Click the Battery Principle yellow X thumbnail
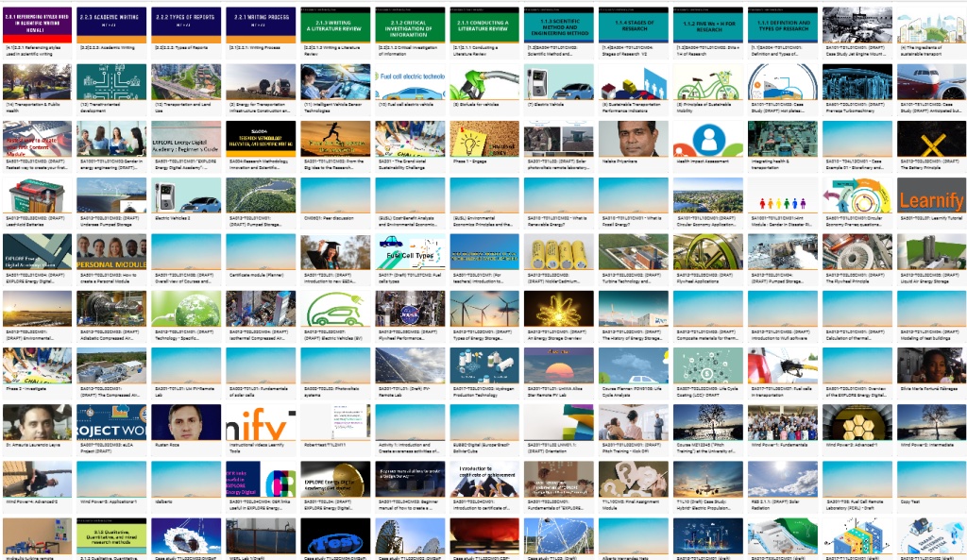Viewport: 967px width, 560px height. click(930, 139)
